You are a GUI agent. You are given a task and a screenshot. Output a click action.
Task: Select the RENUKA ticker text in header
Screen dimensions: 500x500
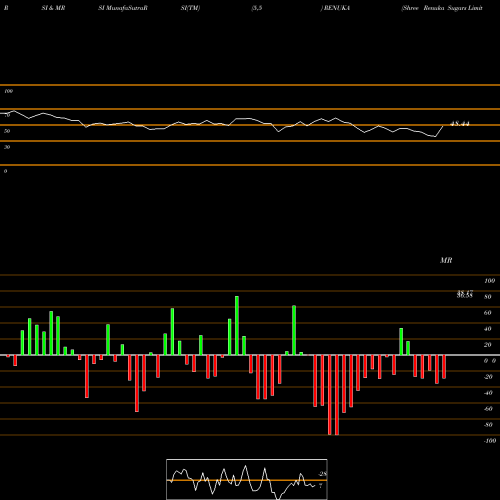[336, 8]
